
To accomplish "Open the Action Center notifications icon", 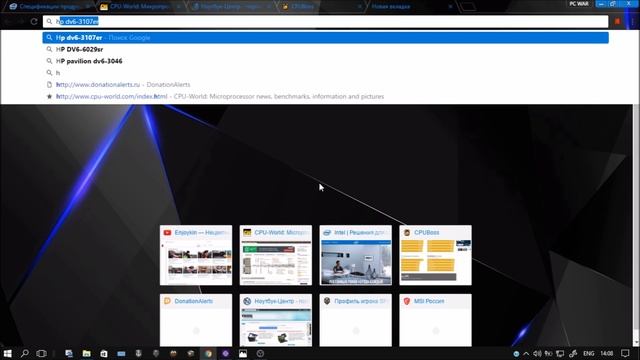I will click(625, 353).
